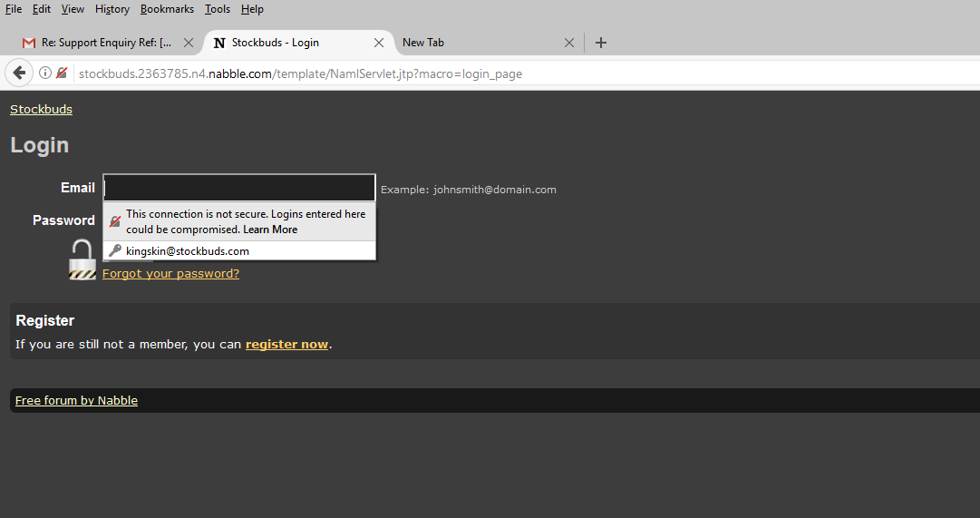The width and height of the screenshot is (980, 518).
Task: Click inside the Email input field
Action: click(239, 188)
